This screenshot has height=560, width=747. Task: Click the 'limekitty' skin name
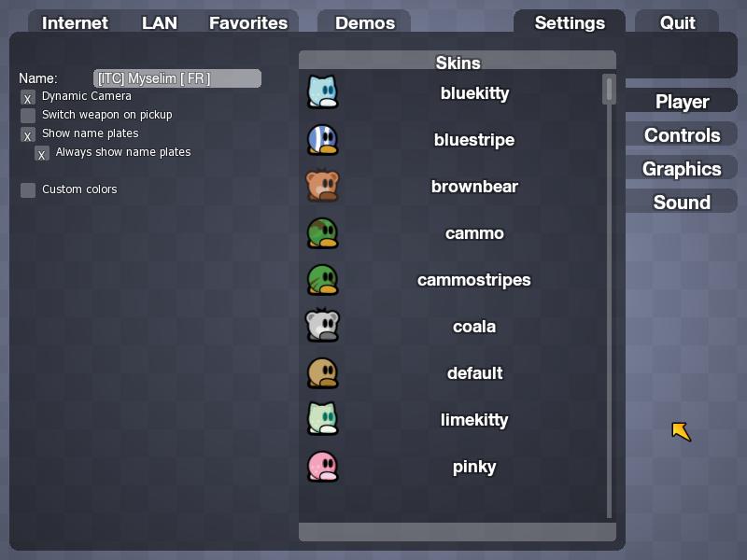tap(474, 420)
